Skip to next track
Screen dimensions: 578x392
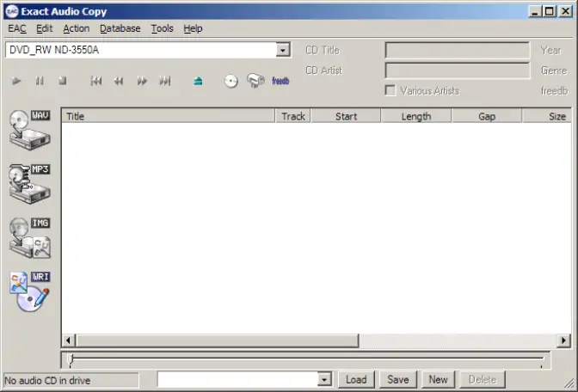pos(165,81)
